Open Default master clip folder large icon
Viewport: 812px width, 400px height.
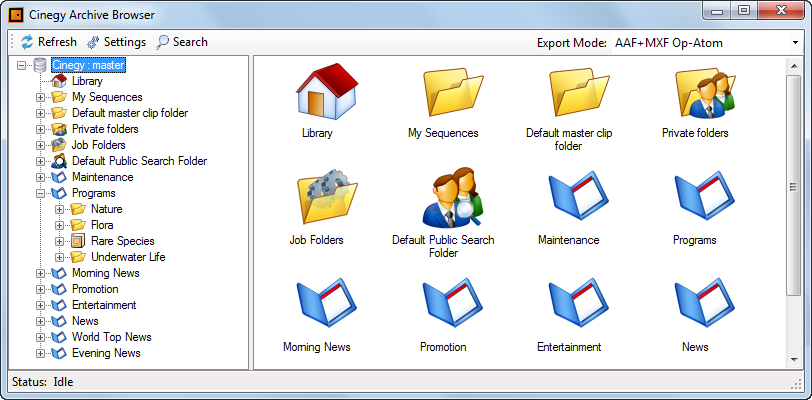(579, 91)
